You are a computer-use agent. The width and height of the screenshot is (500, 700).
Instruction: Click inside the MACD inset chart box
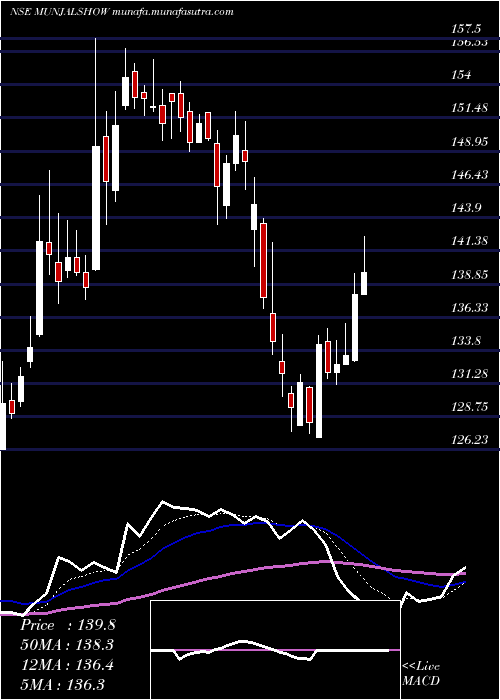pyautogui.click(x=275, y=650)
